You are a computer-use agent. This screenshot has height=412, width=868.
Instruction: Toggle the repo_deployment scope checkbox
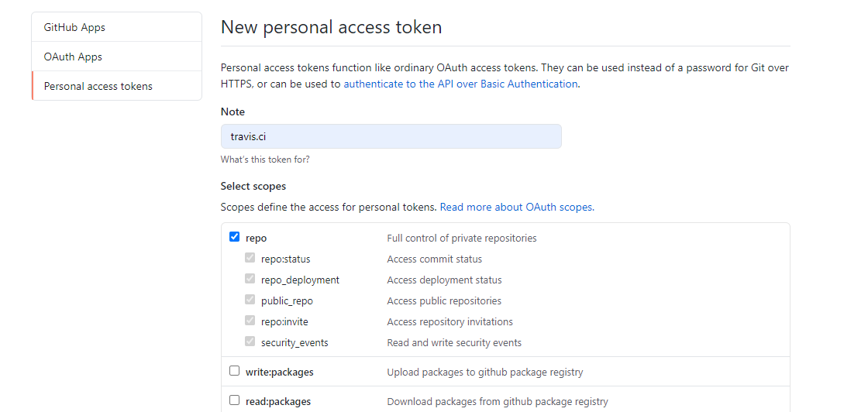tap(250, 279)
